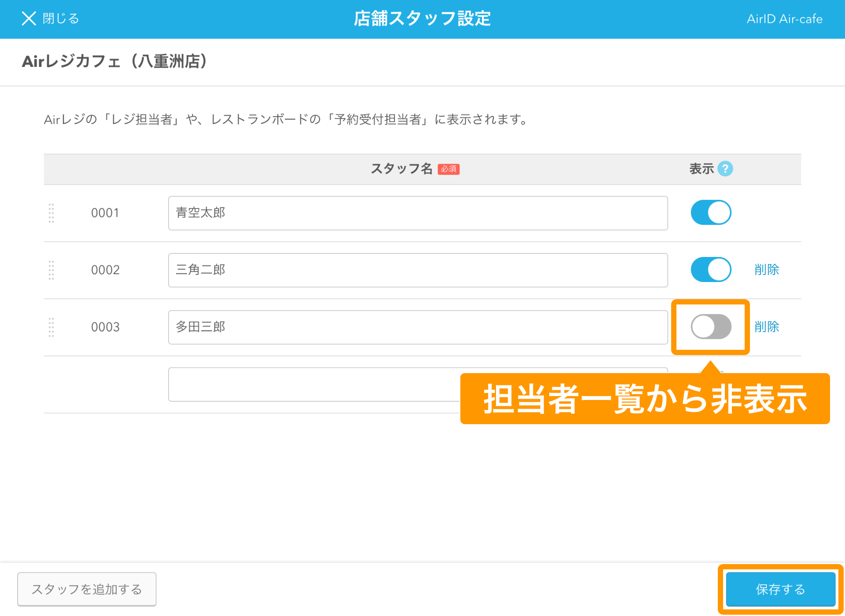The height and width of the screenshot is (616, 845).
Task: Grab the drag handle for staff 0003
Action: pos(51,327)
